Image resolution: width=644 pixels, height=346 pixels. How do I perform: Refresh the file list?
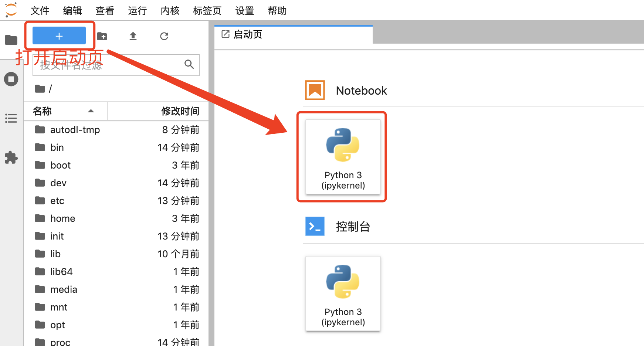[x=164, y=36]
